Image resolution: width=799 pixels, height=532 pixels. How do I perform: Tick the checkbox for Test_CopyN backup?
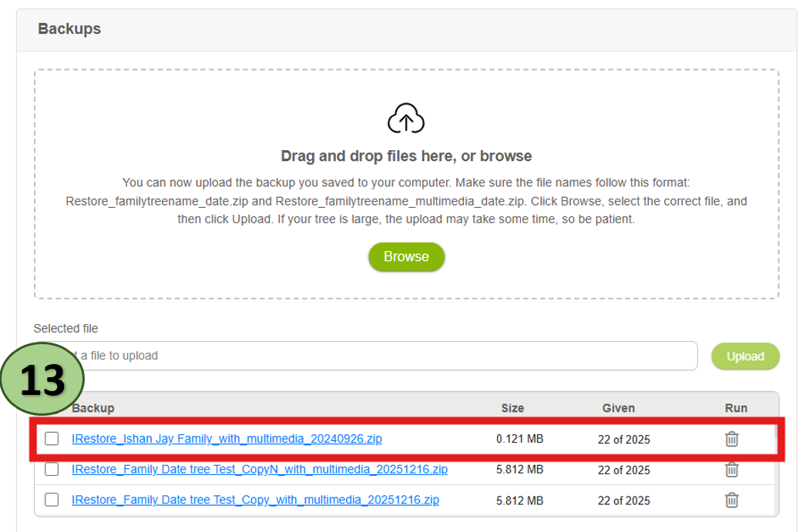(x=52, y=469)
